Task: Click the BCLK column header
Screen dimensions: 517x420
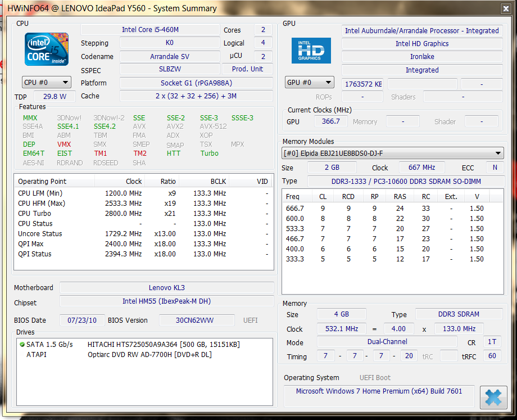Action: 204,182
